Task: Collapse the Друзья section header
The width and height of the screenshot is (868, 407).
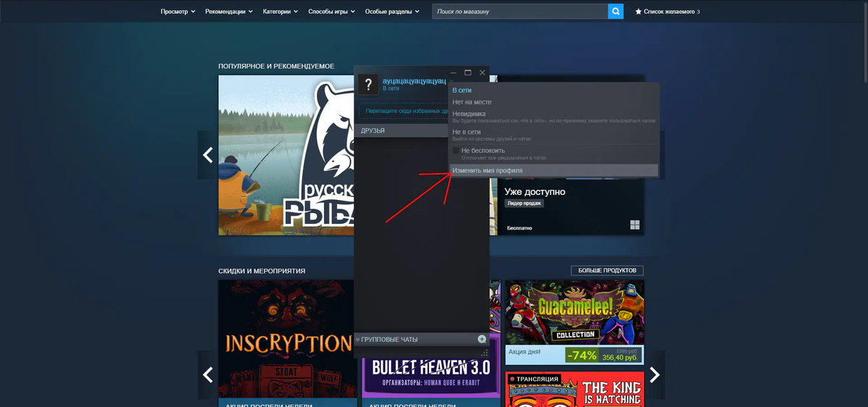Action: [x=401, y=130]
